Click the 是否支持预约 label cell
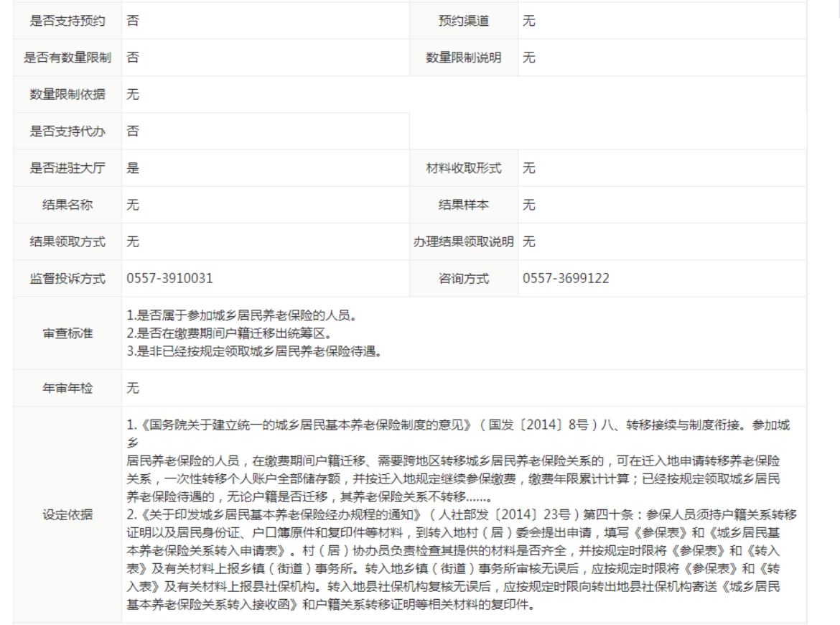Viewport: 840px width, 625px height. (x=66, y=22)
